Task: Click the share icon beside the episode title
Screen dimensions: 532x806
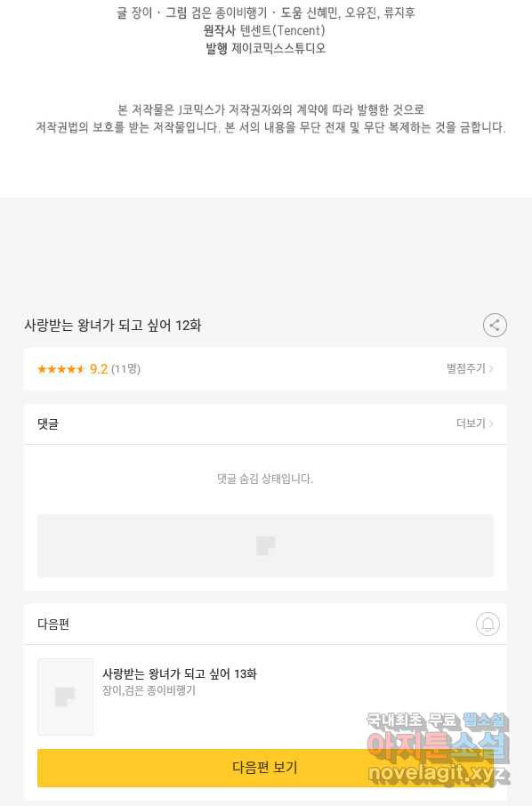Action: coord(495,326)
